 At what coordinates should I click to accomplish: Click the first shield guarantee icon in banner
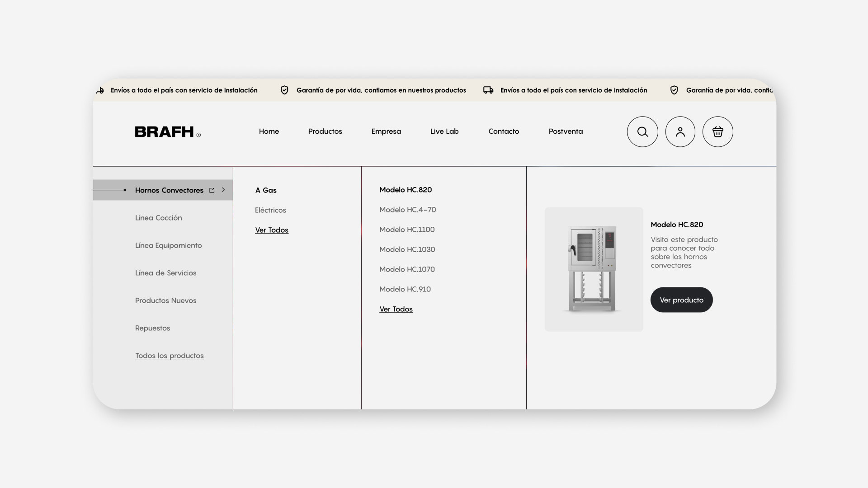point(284,90)
